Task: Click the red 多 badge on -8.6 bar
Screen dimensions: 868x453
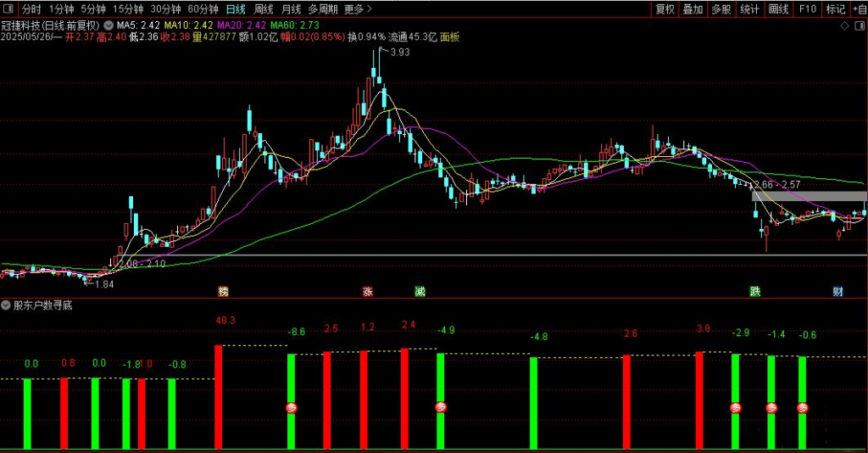Action: tap(292, 407)
